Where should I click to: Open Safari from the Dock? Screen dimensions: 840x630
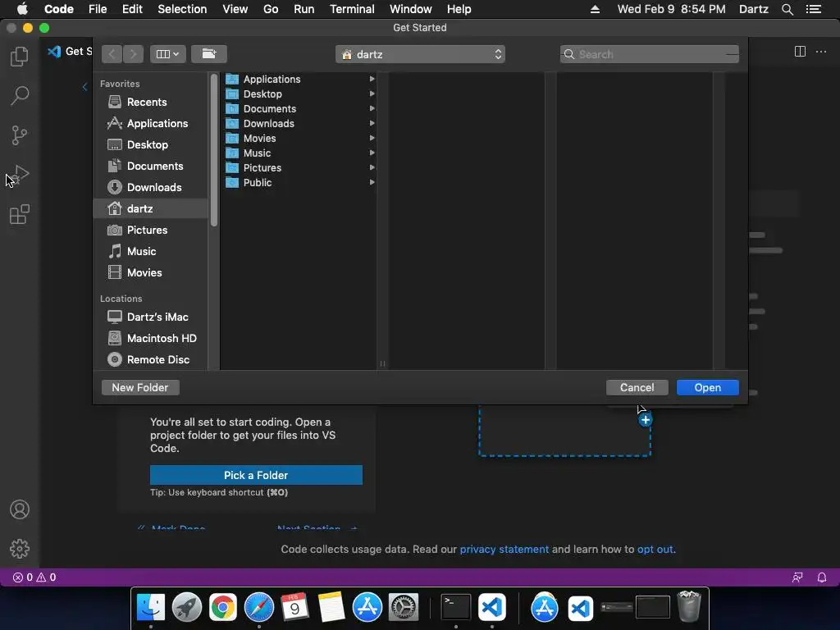[x=258, y=608]
